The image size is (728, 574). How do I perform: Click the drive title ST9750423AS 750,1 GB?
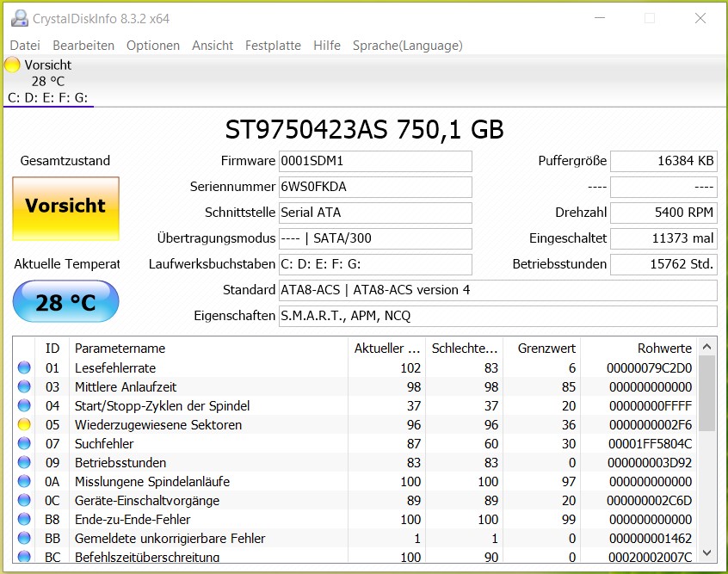click(x=365, y=130)
